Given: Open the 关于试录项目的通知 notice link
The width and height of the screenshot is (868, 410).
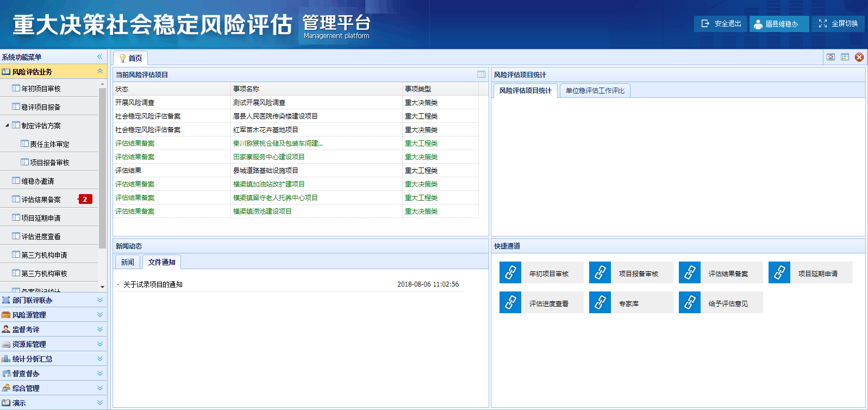Looking at the screenshot, I should (x=153, y=284).
